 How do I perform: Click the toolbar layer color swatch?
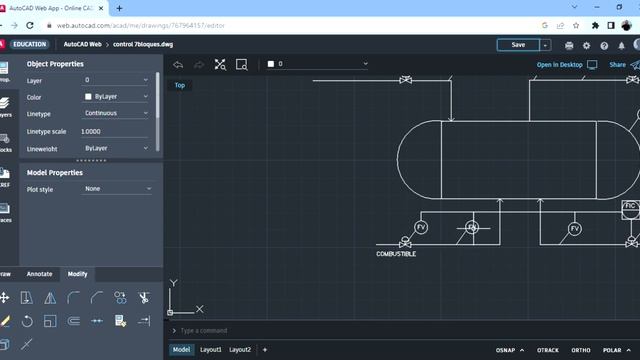click(271, 64)
